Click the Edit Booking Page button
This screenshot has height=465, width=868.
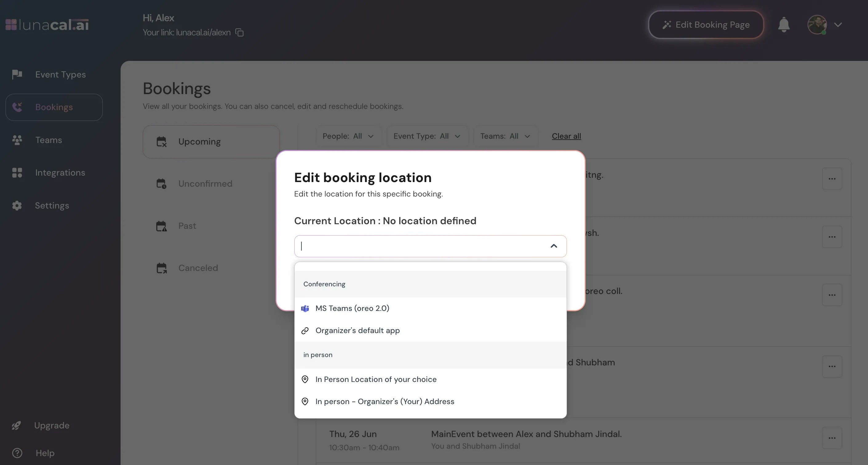pyautogui.click(x=706, y=25)
